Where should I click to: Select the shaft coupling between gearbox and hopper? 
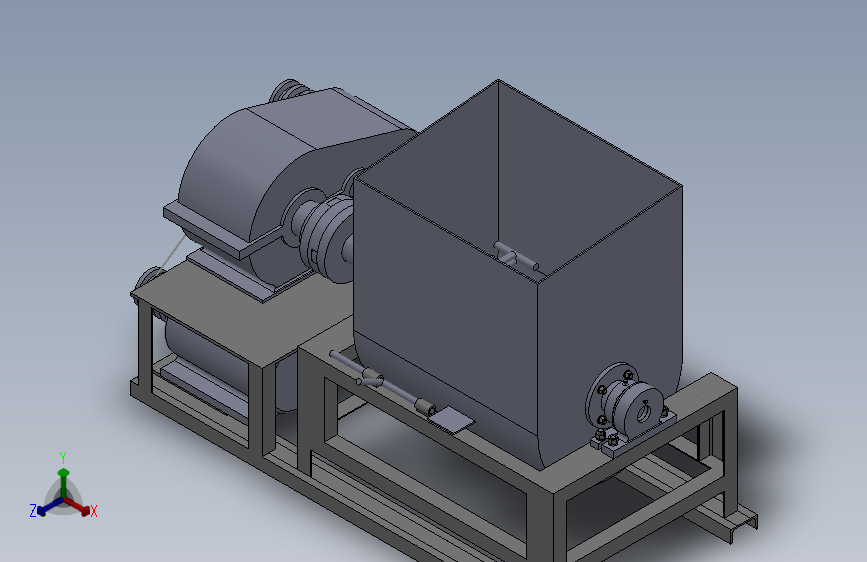tap(326, 238)
